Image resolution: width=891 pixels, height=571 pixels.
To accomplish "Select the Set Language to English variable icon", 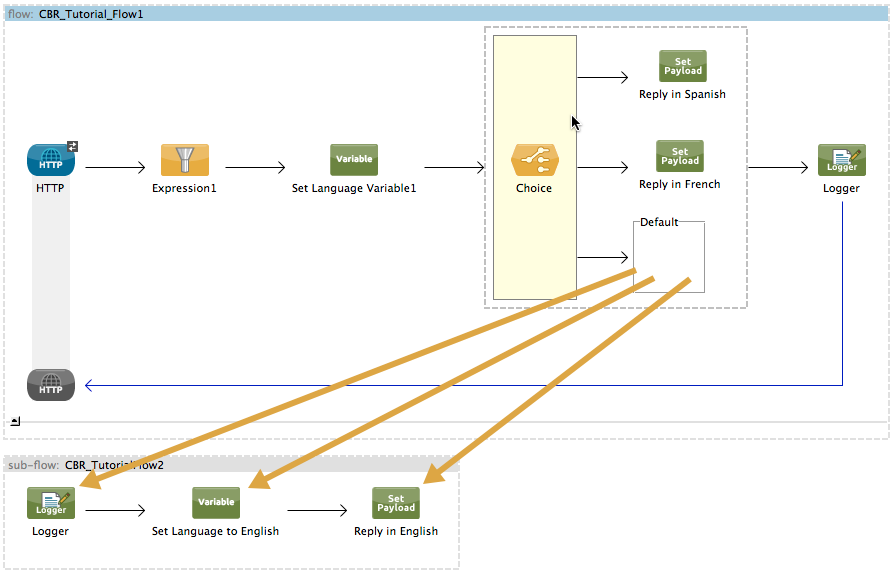I will [x=216, y=503].
